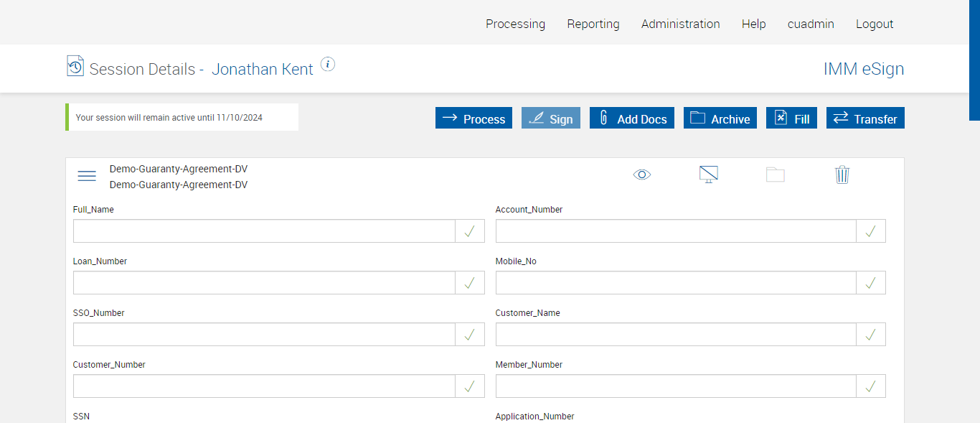The image size is (980, 423).
Task: Preview the document with the eye icon
Action: 642,175
